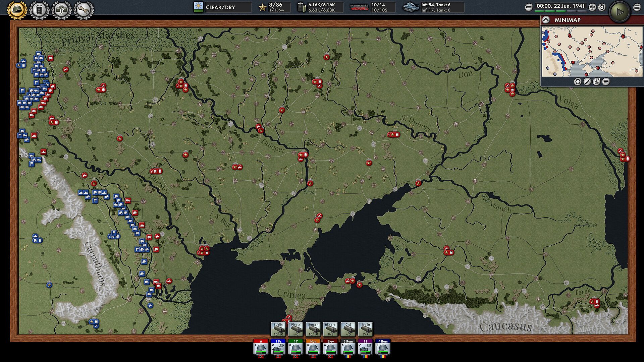Select the helmet units mode button
Image resolution: width=644 pixels, height=362 pixels.
[x=17, y=10]
